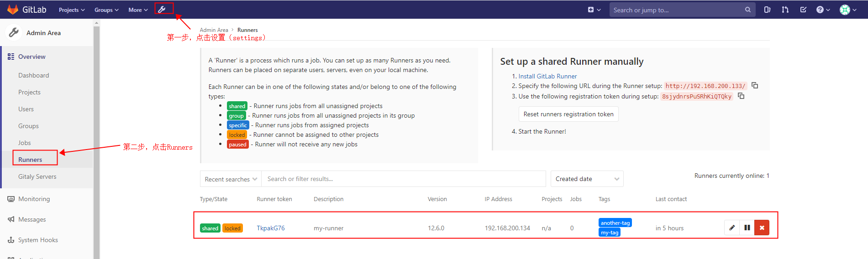Select Runners in the sidebar
This screenshot has height=259, width=868.
(x=30, y=160)
